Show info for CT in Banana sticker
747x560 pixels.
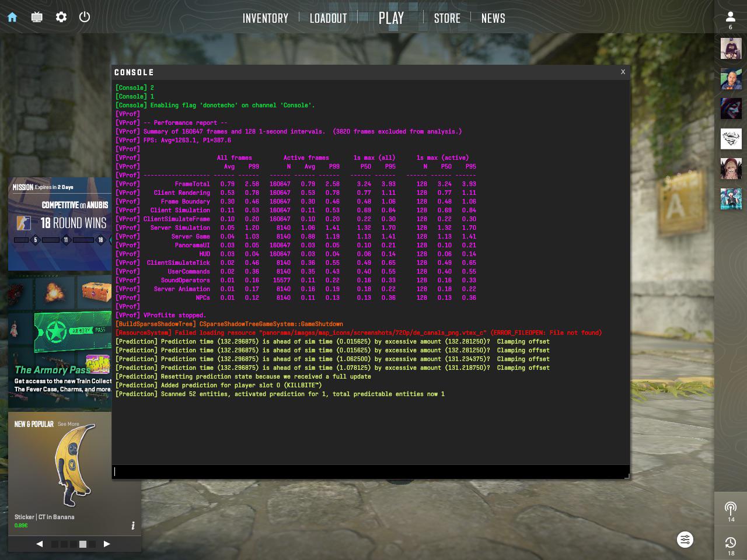133,526
